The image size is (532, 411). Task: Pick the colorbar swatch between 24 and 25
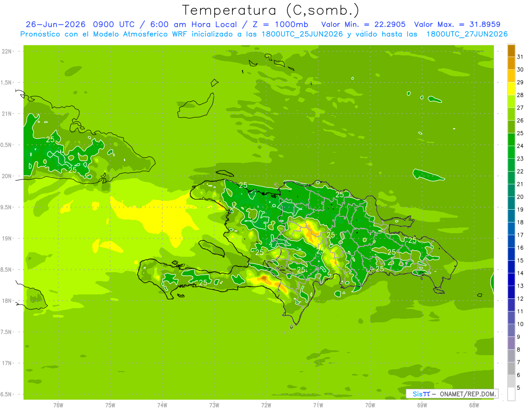[x=511, y=140]
